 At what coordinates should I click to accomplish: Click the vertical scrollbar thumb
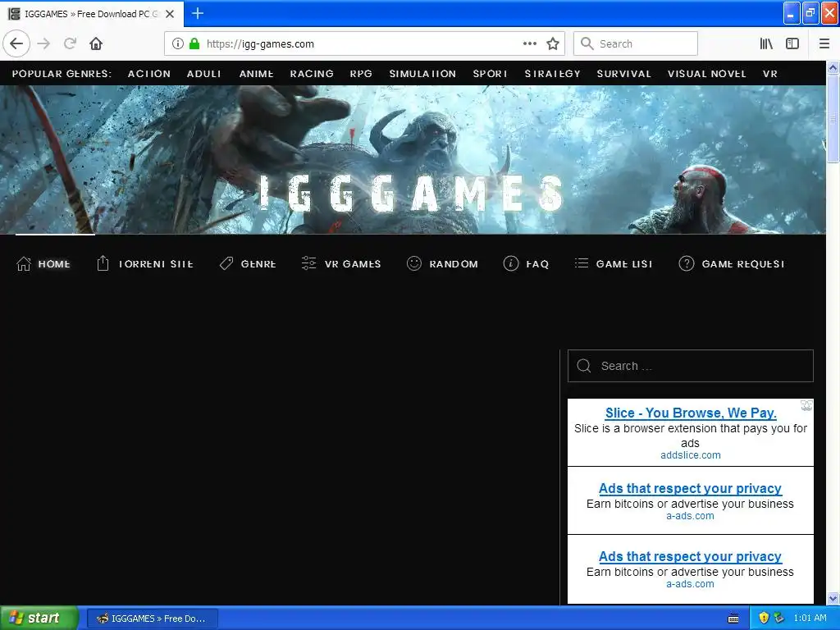(833, 118)
